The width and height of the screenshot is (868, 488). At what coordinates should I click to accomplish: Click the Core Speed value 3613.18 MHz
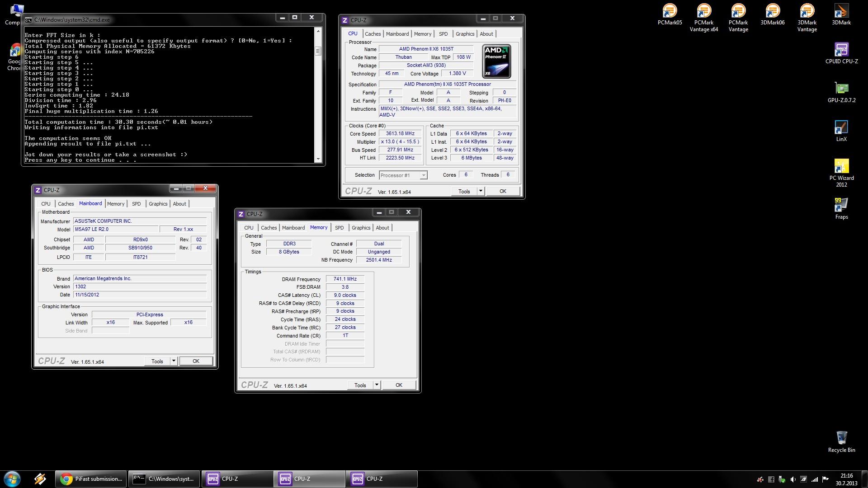click(x=400, y=134)
